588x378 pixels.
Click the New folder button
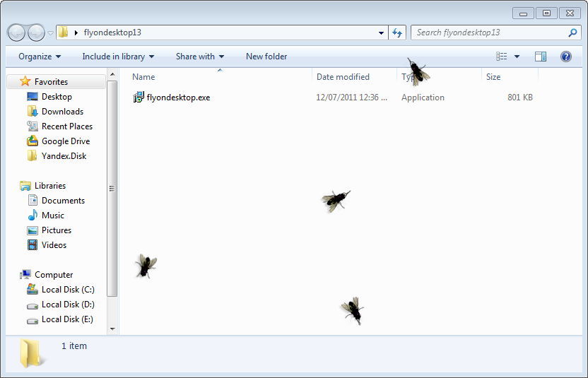266,57
